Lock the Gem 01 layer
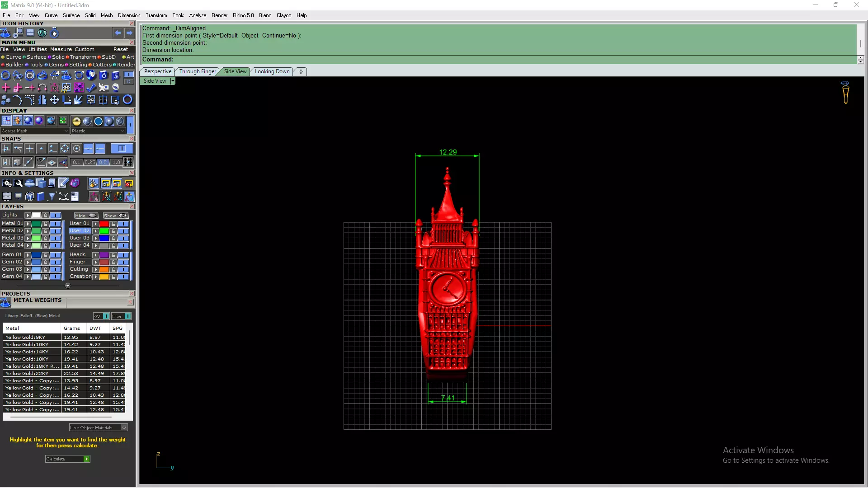This screenshot has height=488, width=868. [x=45, y=255]
